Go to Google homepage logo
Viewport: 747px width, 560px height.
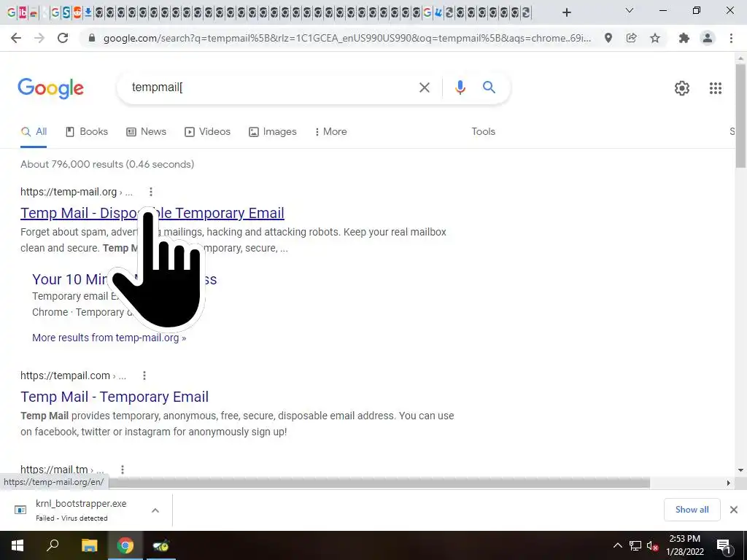[x=50, y=88]
